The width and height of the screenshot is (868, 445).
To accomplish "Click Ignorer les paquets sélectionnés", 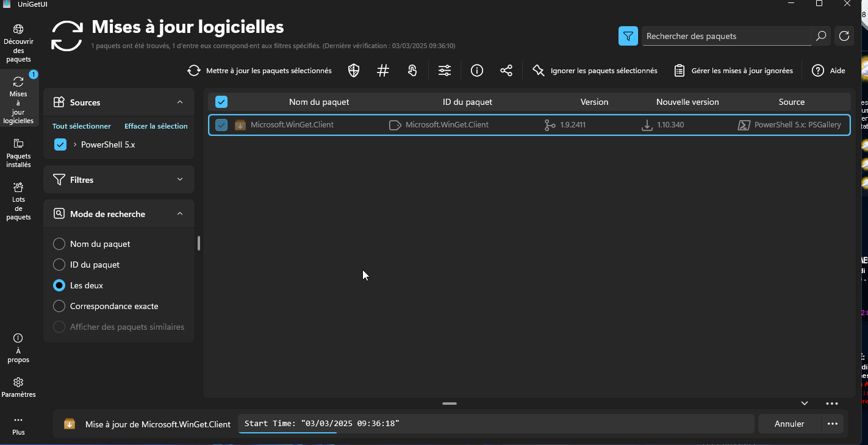I will tap(595, 71).
